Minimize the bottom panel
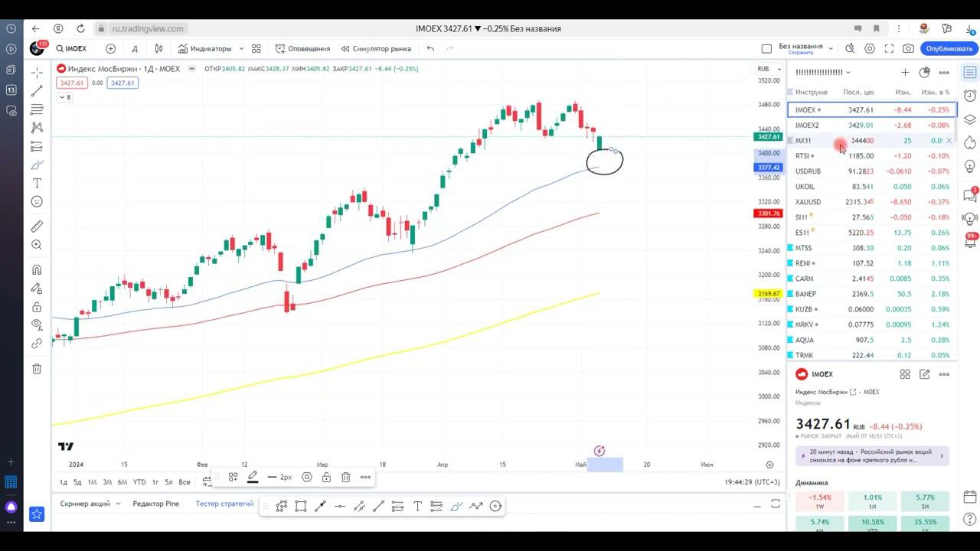 [x=757, y=504]
